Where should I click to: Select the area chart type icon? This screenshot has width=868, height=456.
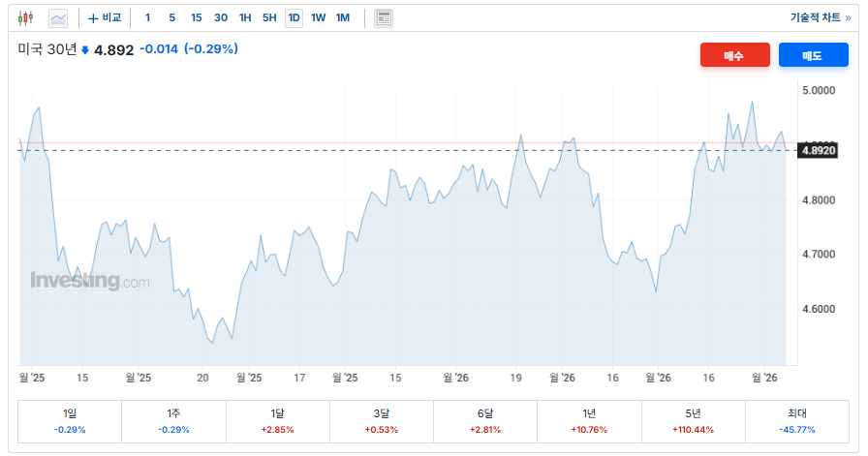click(x=58, y=17)
